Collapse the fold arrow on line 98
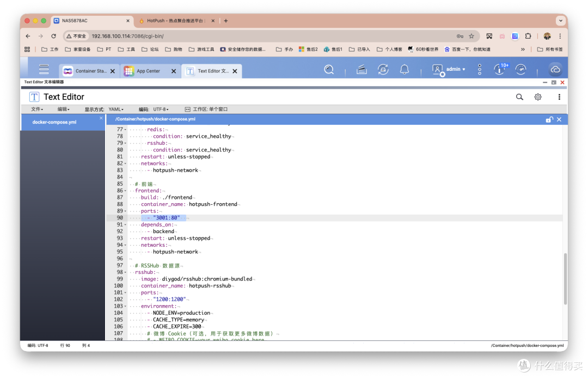 tap(125, 272)
